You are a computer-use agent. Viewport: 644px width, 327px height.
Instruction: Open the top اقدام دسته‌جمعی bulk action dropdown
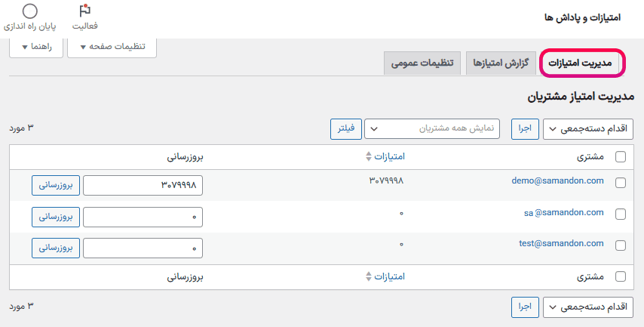[x=588, y=129]
